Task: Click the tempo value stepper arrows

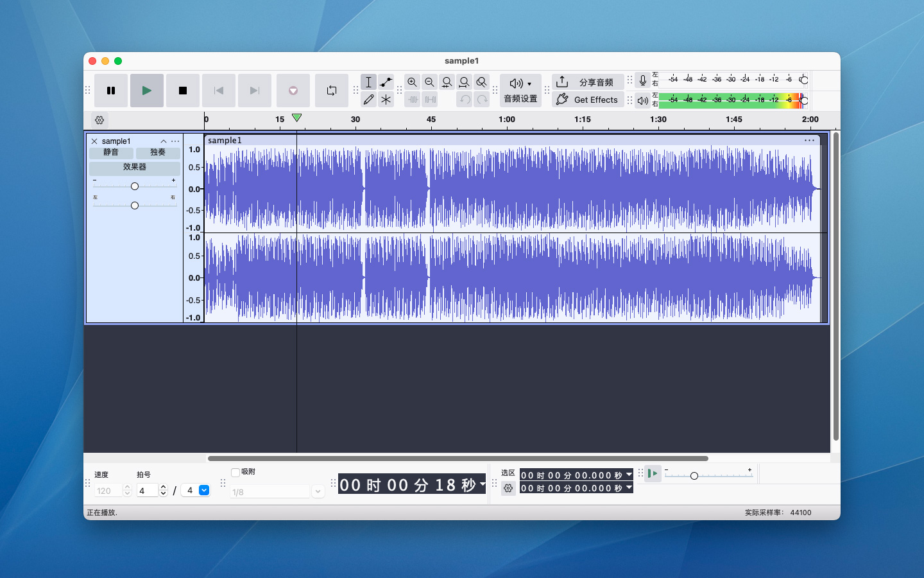Action: (127, 491)
